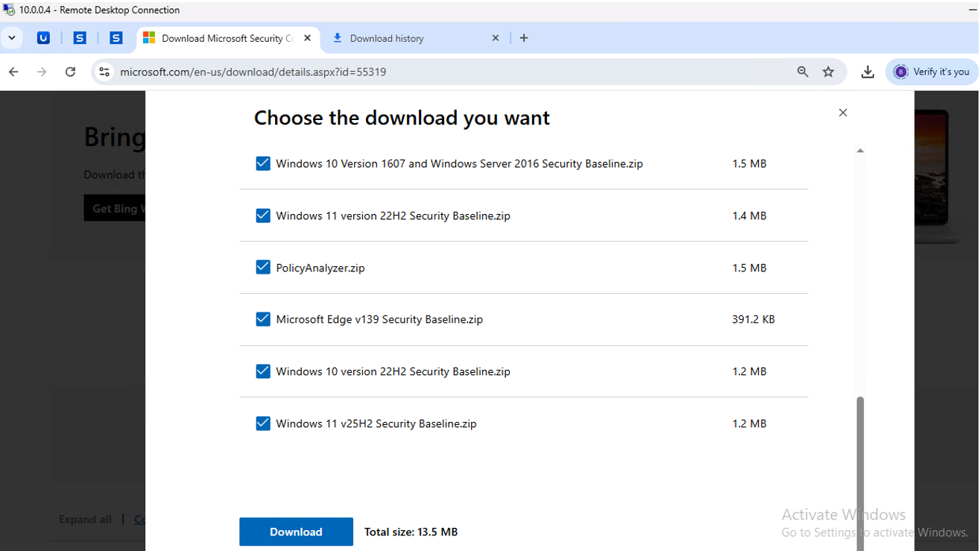Close the Download history tab
The width and height of the screenshot is (980, 551).
pos(496,38)
